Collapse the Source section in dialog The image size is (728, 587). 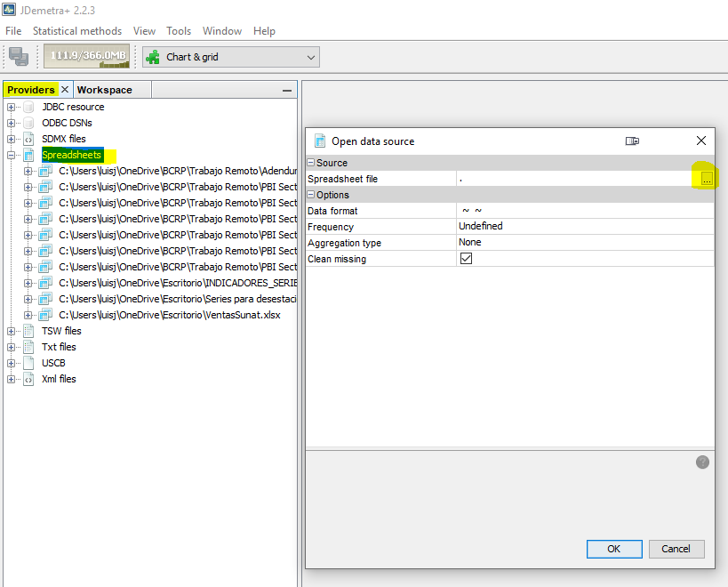tap(311, 163)
